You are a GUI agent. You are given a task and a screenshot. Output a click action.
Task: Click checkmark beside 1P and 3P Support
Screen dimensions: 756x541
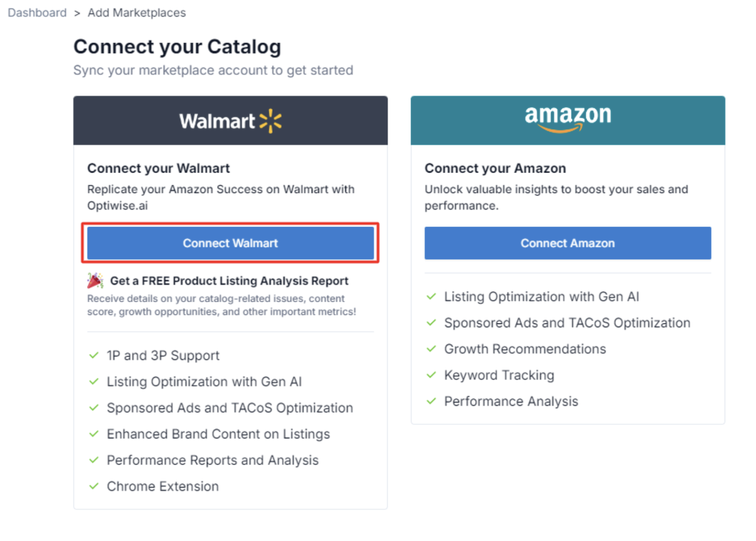tap(94, 356)
